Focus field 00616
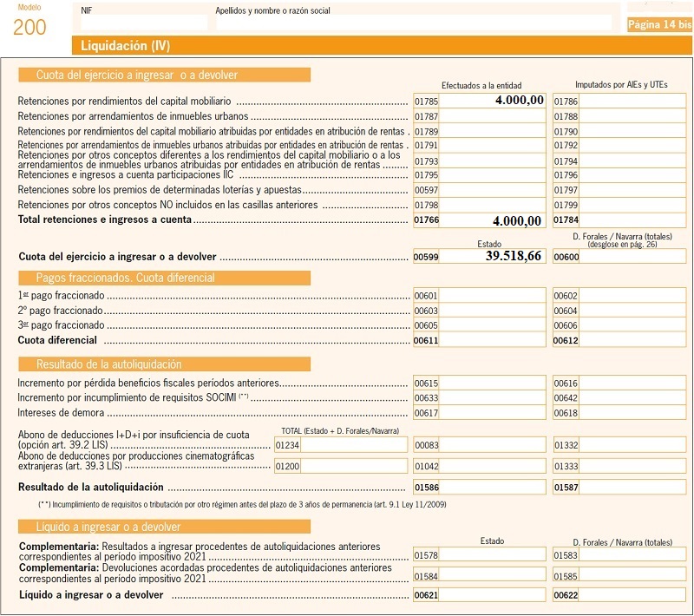694x616 pixels. [632, 383]
